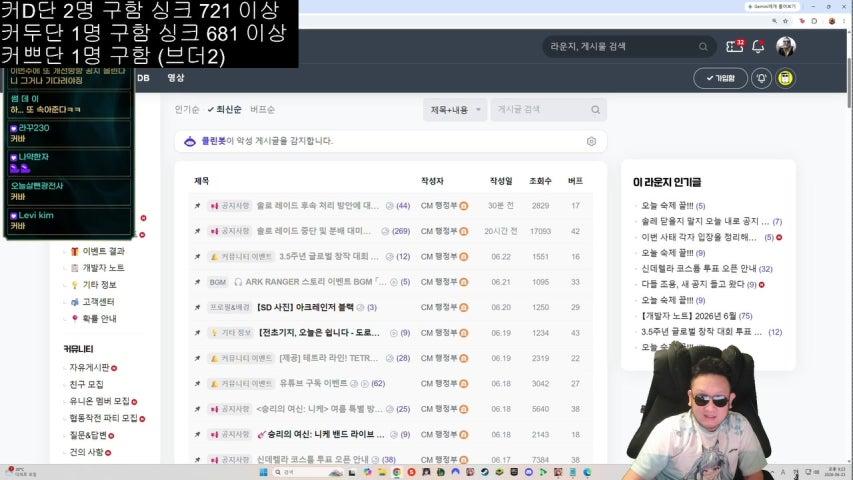This screenshot has height=480, width=853.
Task: Click popular post 다들 조용, 새 공지
Action: tap(691, 284)
